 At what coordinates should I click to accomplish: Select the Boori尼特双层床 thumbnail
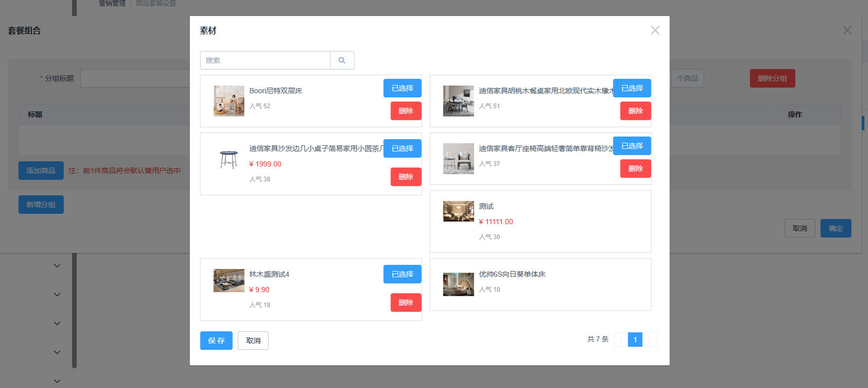pyautogui.click(x=229, y=101)
